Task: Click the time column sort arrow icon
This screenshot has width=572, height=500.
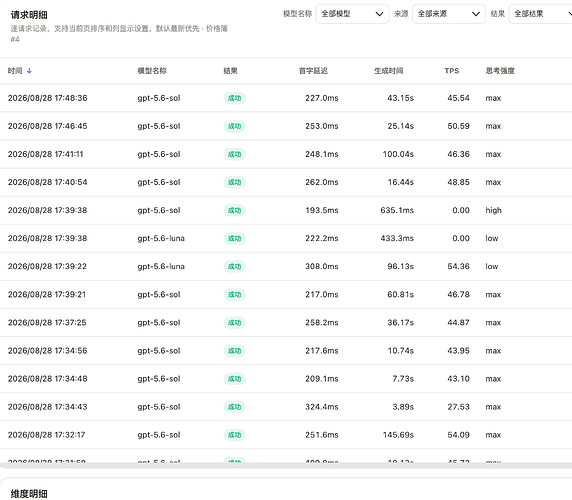Action: pyautogui.click(x=29, y=71)
